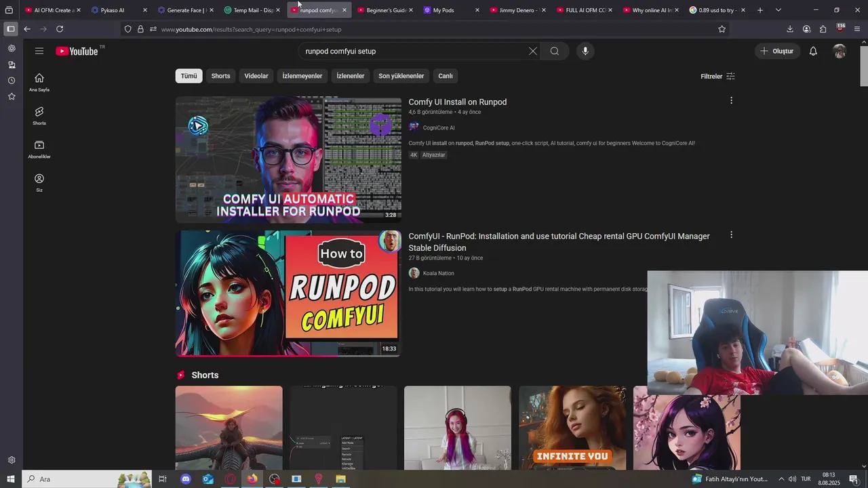Switch to the My Pods tab
Screen dimensions: 868x488
(450, 10)
